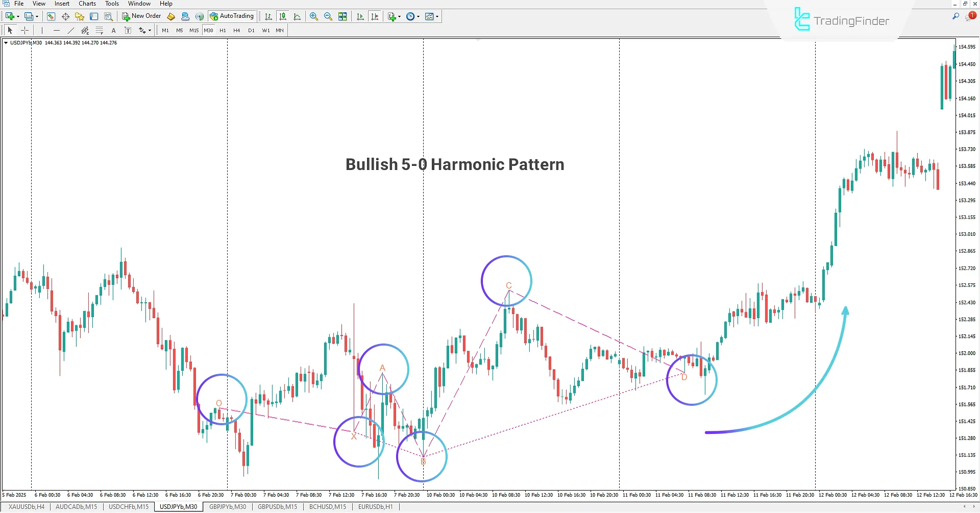This screenshot has height=513, width=980.
Task: Click the Zoom In magnifier icon
Action: [x=314, y=16]
